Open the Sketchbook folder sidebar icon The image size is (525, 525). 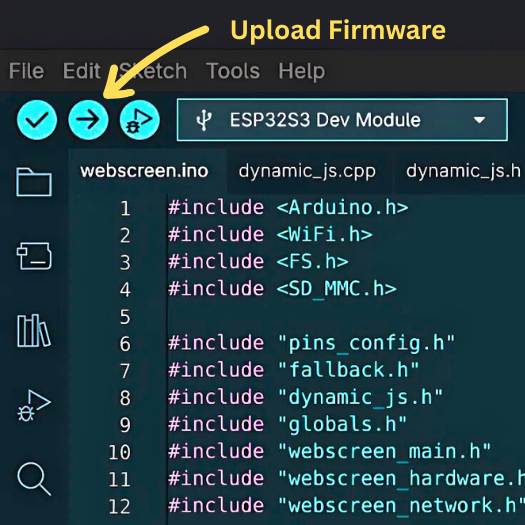pos(34,182)
